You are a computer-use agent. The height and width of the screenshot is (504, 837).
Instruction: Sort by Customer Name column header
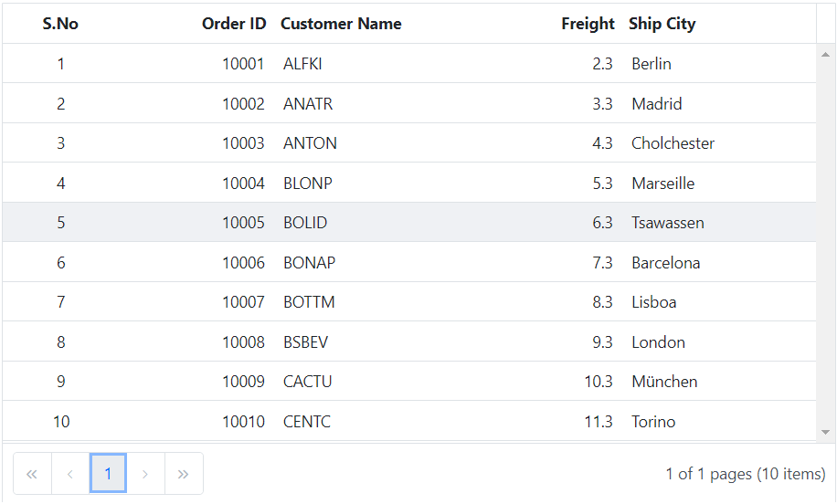341,24
